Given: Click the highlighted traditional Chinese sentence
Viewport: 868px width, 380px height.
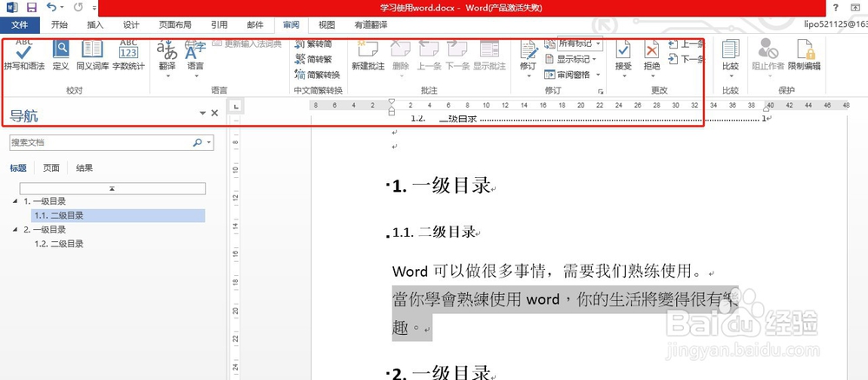Looking at the screenshot, I should tap(565, 313).
